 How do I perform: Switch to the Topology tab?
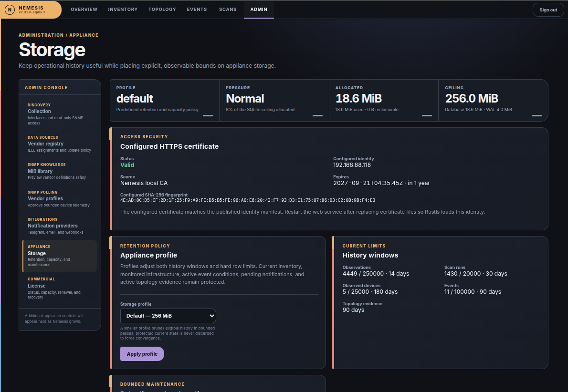pyautogui.click(x=162, y=10)
